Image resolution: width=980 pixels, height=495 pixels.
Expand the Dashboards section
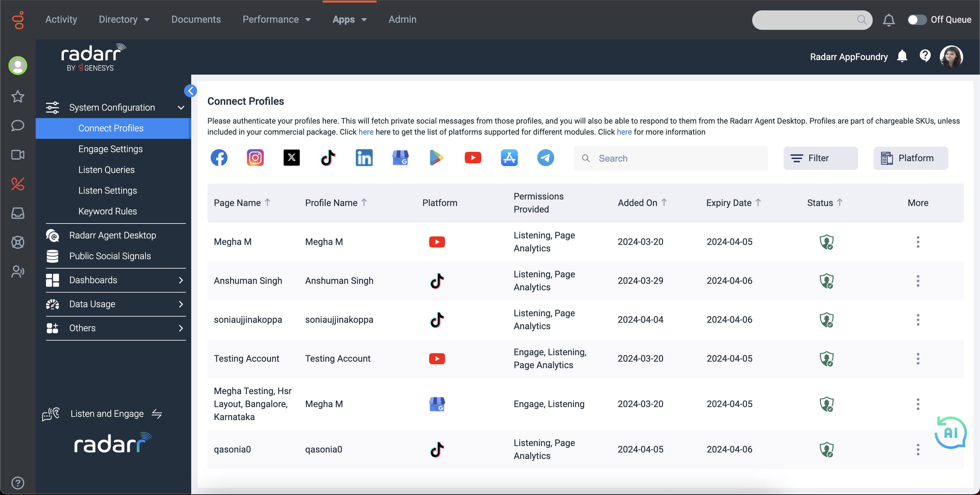click(x=181, y=280)
